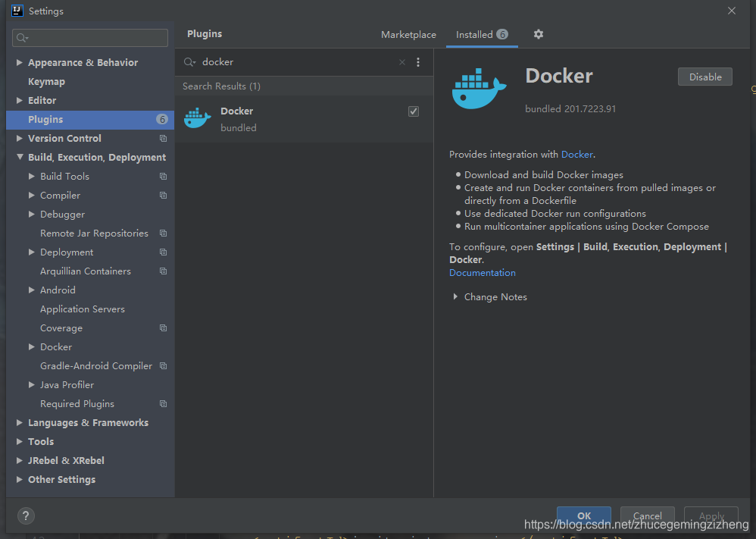Image resolution: width=756 pixels, height=539 pixels.
Task: Switch to the Marketplace tab
Action: (x=408, y=35)
